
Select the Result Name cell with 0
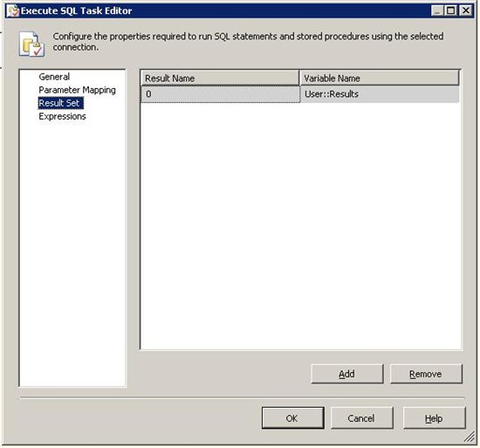coord(220,94)
